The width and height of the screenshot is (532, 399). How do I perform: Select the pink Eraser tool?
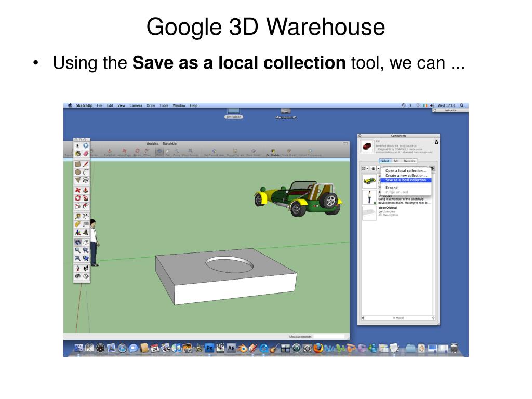86,154
